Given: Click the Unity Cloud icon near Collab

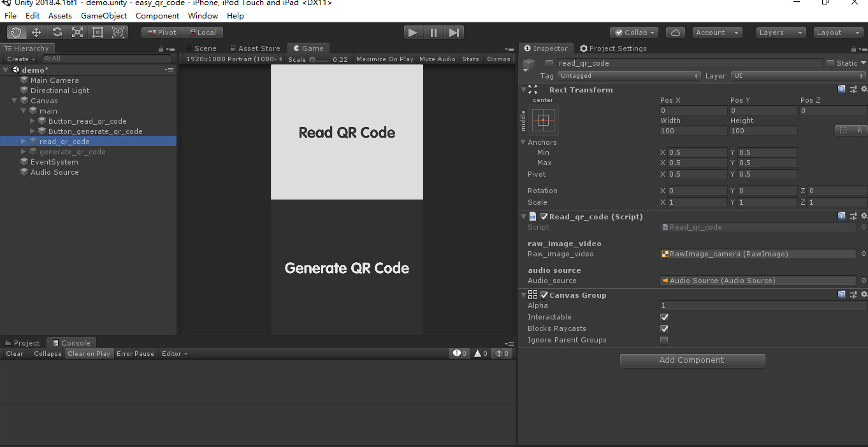Looking at the screenshot, I should tap(675, 32).
